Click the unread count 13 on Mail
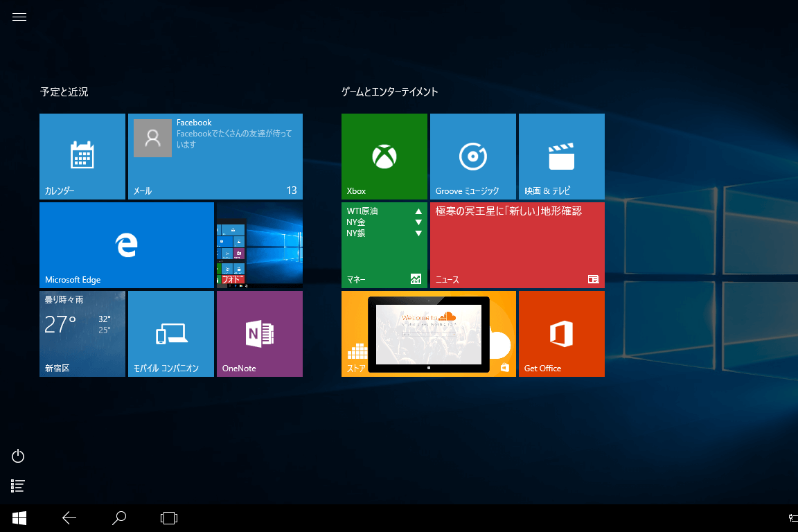The image size is (798, 532). 292,190
